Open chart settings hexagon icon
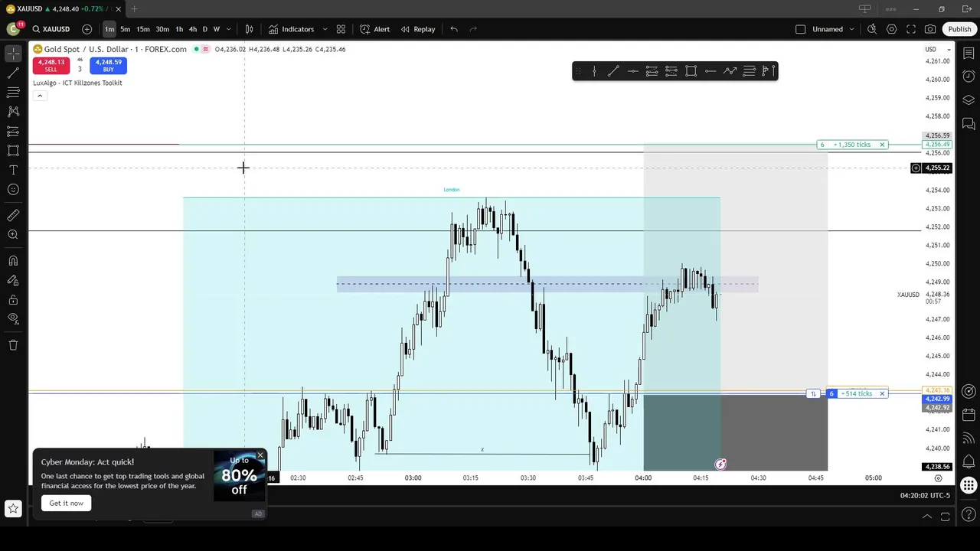The image size is (980, 551). coord(892,29)
